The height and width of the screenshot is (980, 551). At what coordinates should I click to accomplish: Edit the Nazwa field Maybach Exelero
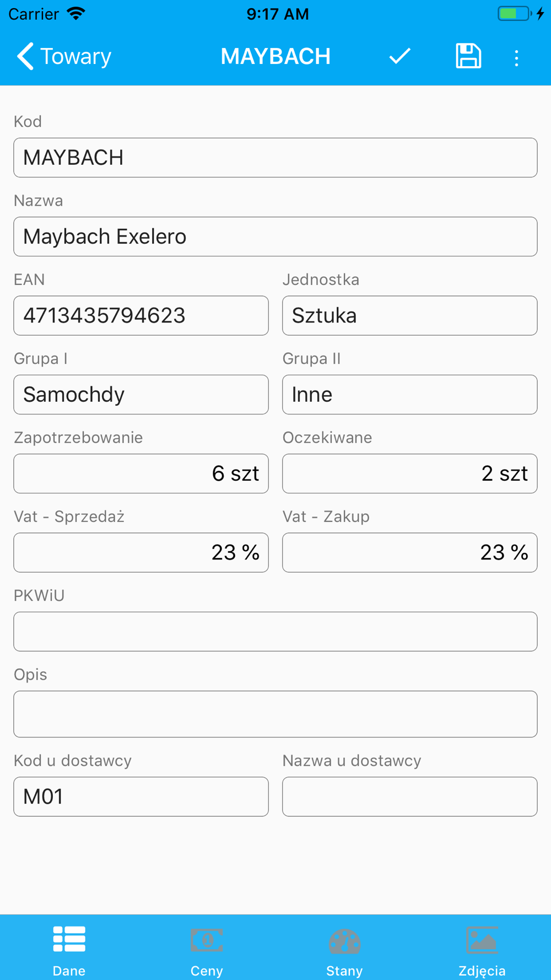(x=275, y=236)
